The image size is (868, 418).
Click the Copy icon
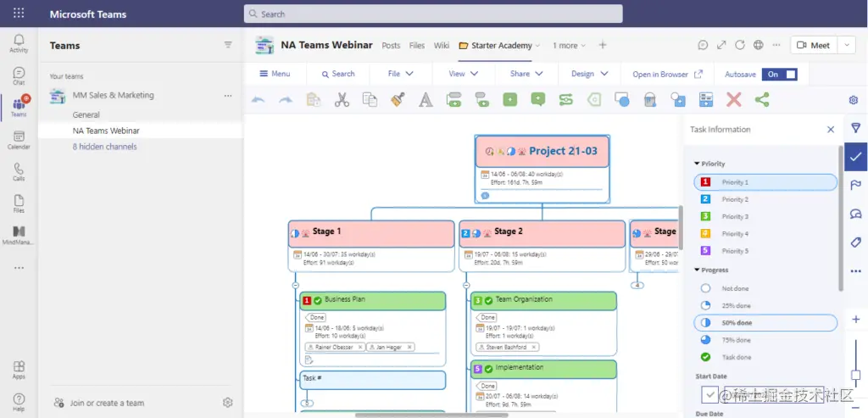click(x=370, y=100)
